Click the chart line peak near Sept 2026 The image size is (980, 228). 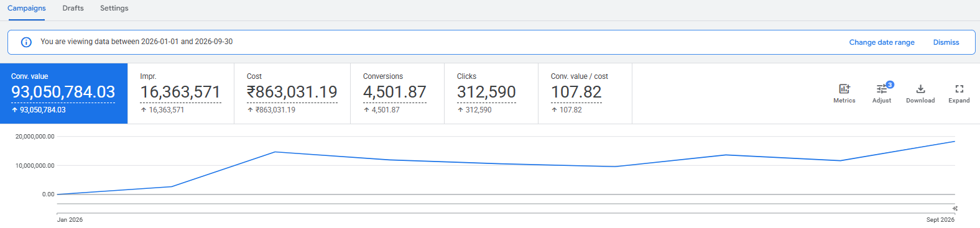pyautogui.click(x=955, y=142)
